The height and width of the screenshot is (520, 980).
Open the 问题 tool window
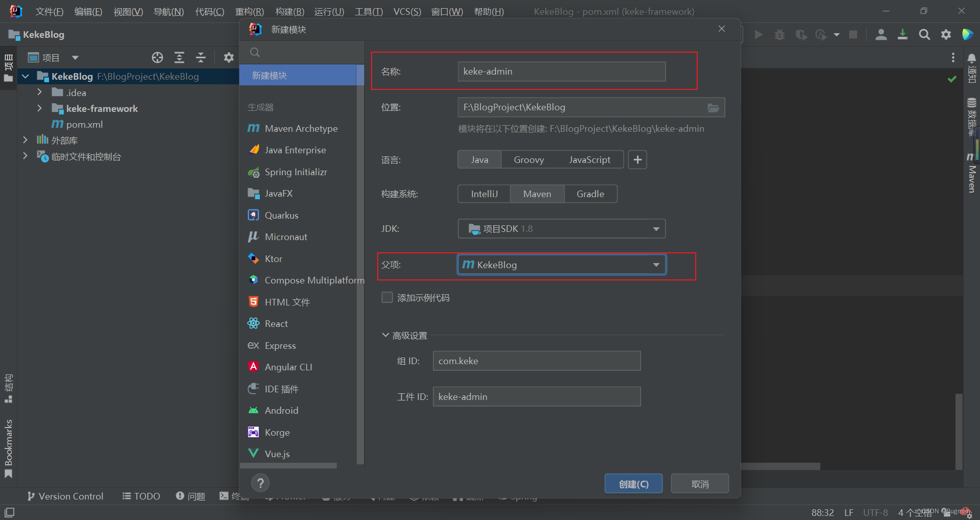click(190, 497)
